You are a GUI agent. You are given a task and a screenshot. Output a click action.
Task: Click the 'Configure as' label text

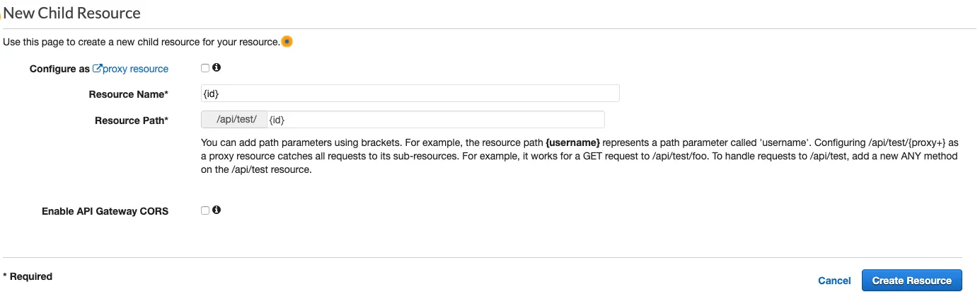[59, 69]
